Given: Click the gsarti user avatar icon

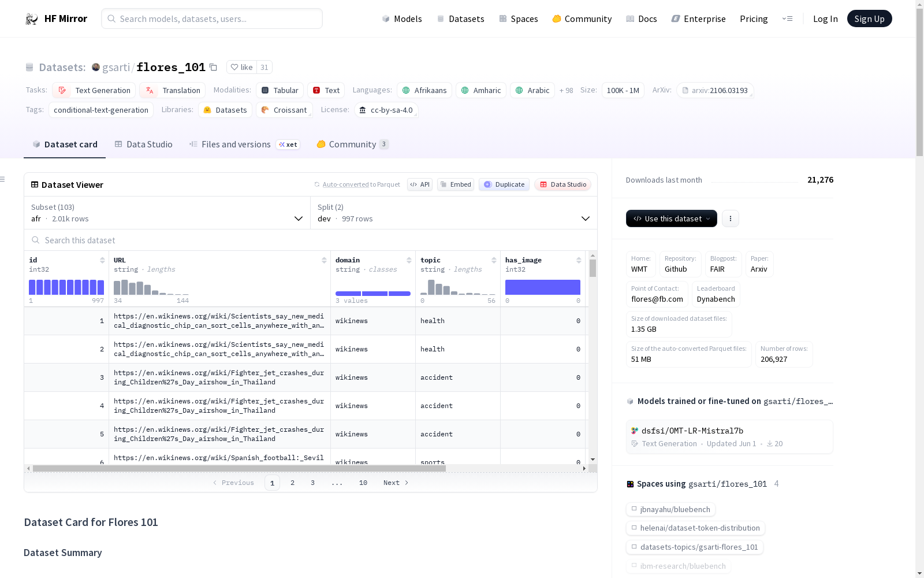Looking at the screenshot, I should pyautogui.click(x=96, y=68).
